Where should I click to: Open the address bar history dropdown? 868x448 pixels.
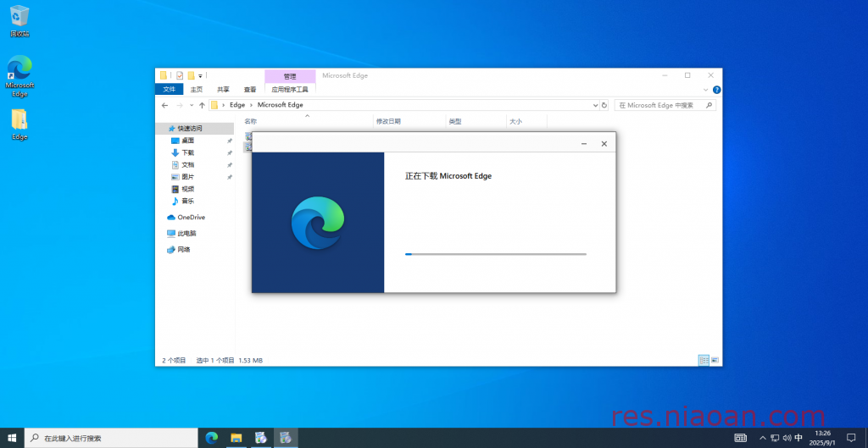tap(596, 105)
